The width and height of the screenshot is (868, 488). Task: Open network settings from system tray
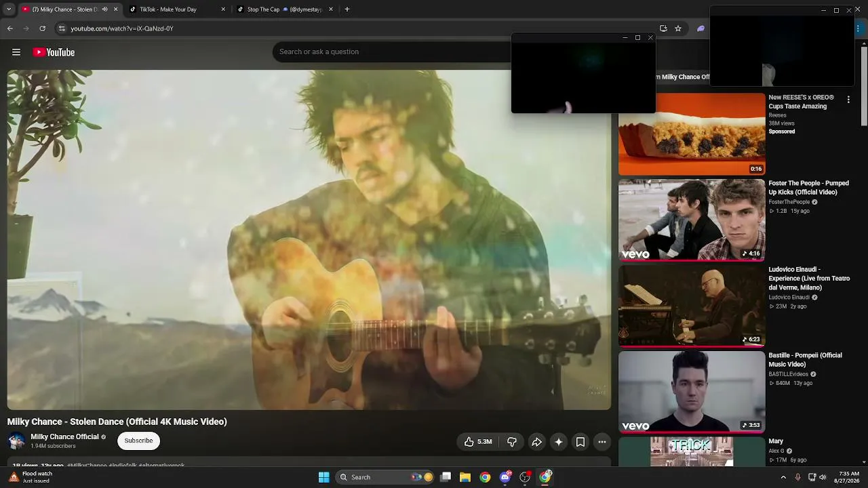(812, 477)
